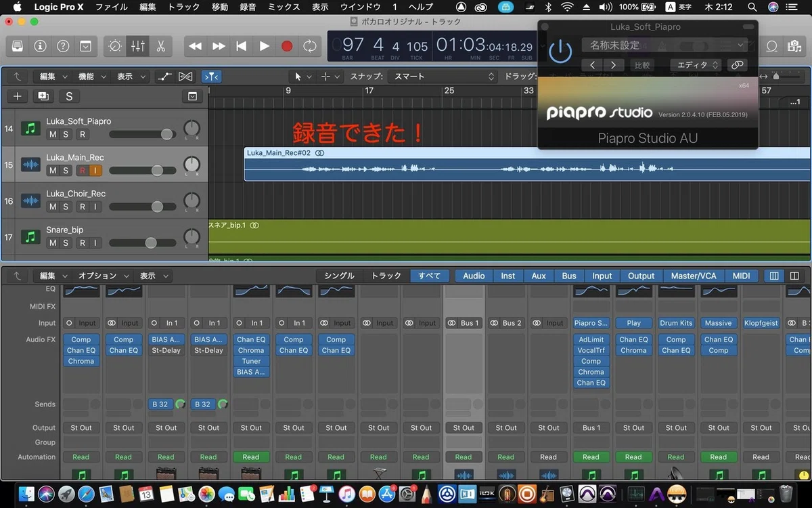Click the VocalTrf audio FX slot
The image size is (812, 508).
pyautogui.click(x=591, y=350)
